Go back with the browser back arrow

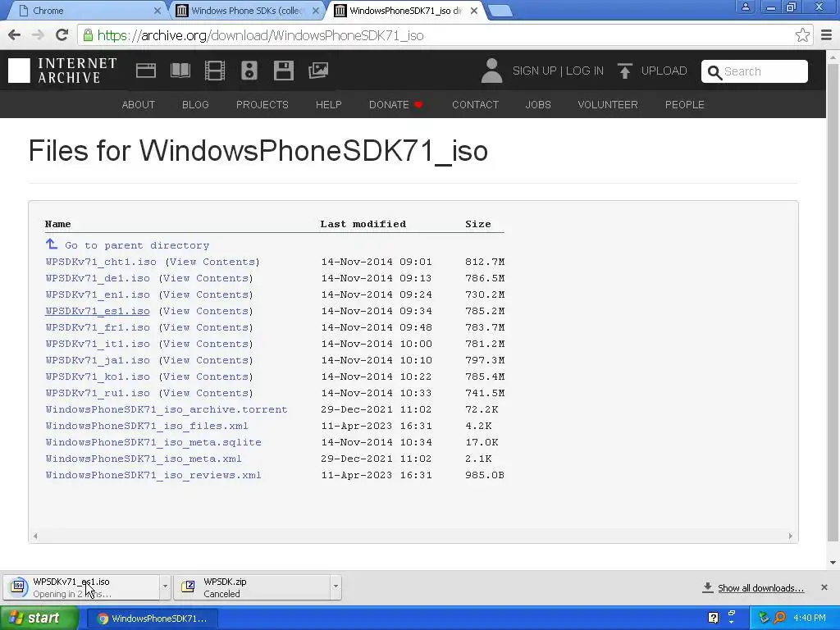(x=15, y=35)
